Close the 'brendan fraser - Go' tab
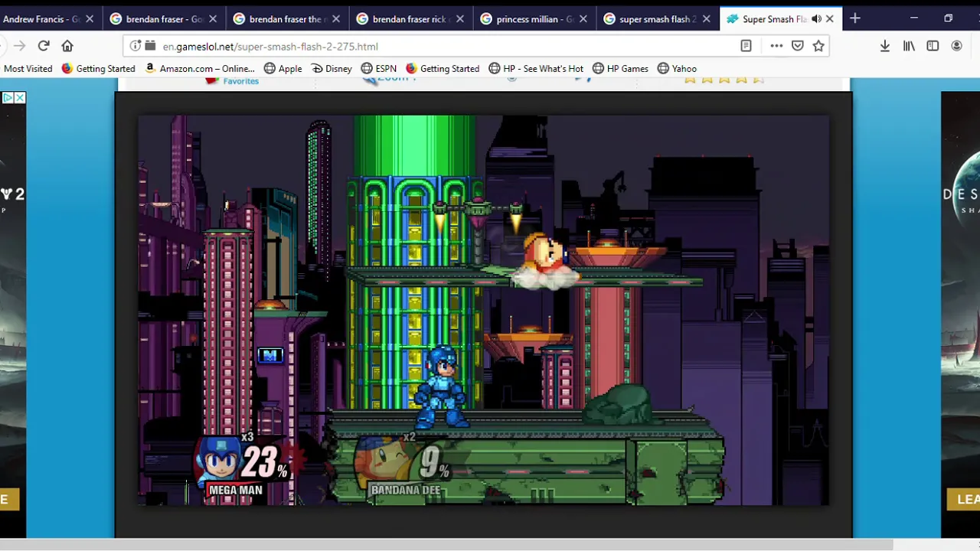Screen dimensions: 980x551 (213, 19)
